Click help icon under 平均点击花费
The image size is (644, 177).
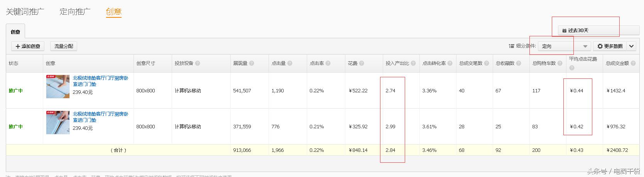[572, 68]
